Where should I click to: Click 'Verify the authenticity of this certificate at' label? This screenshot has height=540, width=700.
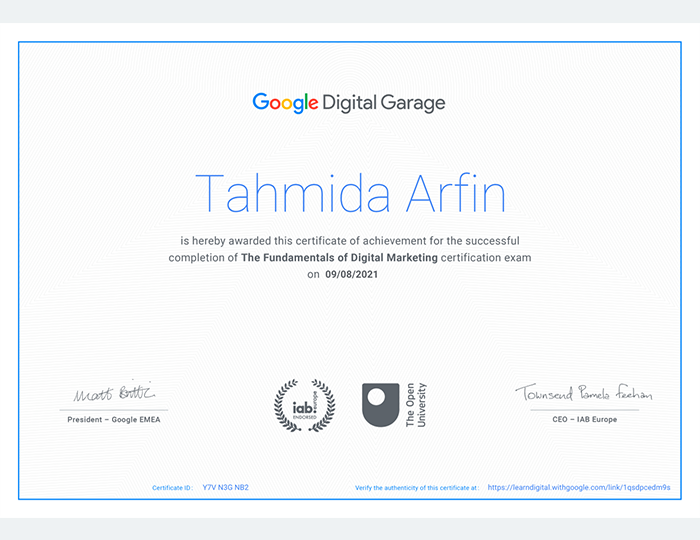coord(417,488)
